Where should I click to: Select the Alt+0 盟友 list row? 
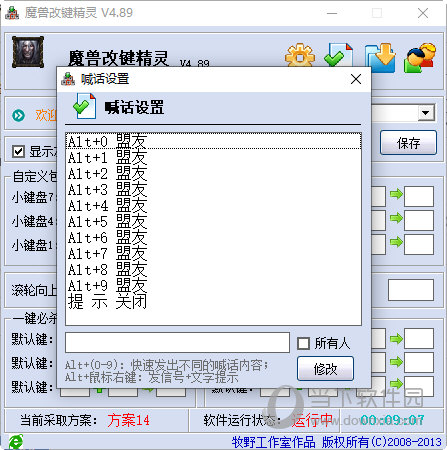click(213, 141)
